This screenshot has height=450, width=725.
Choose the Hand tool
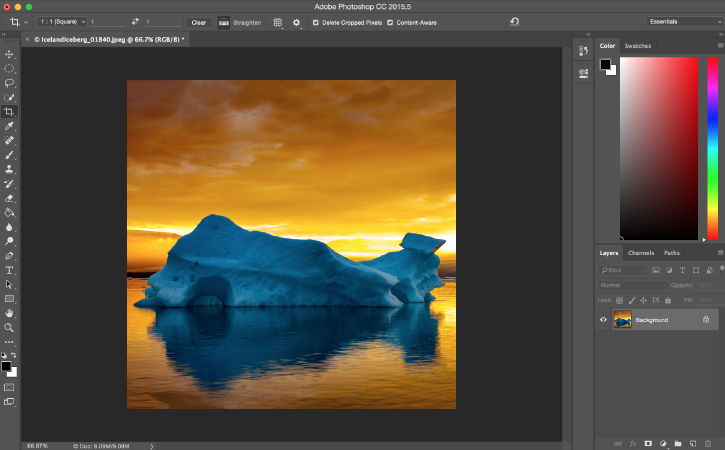pos(10,313)
